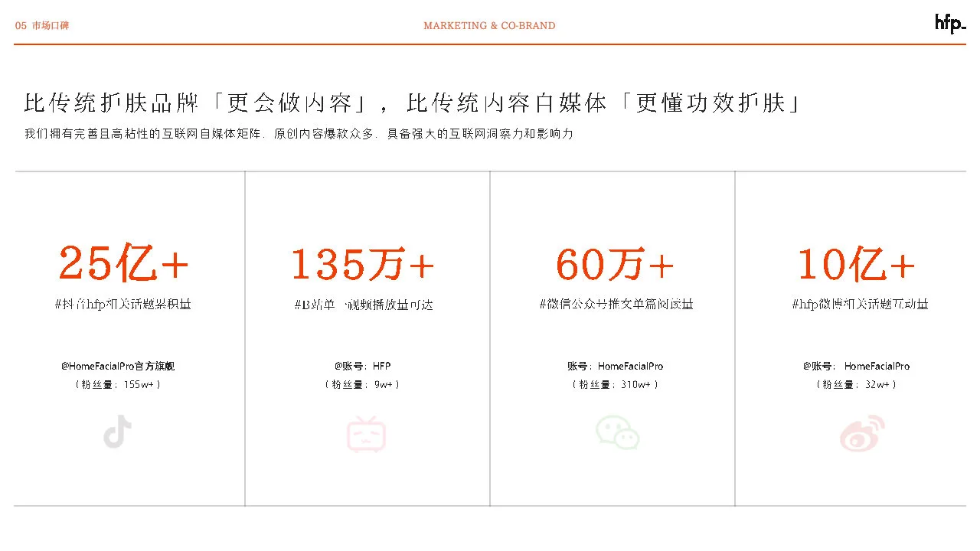Screen dimensions: 980x551
Task: Click WeChat '账号: HomeFacialPro' label
Action: click(x=616, y=366)
